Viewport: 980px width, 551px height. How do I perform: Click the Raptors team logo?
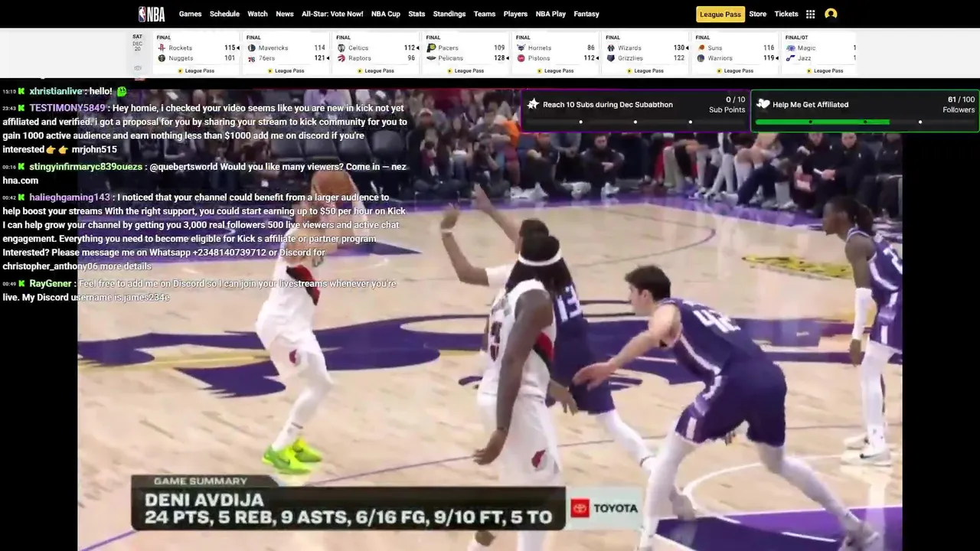click(x=341, y=58)
